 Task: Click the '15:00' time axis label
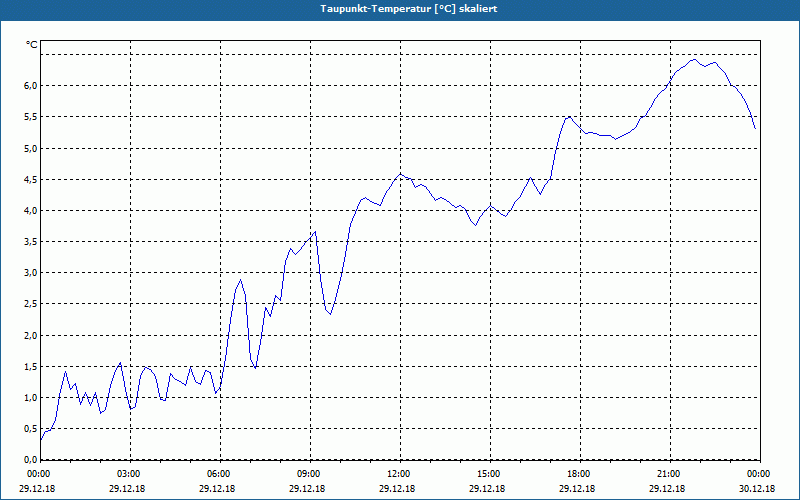coord(490,474)
